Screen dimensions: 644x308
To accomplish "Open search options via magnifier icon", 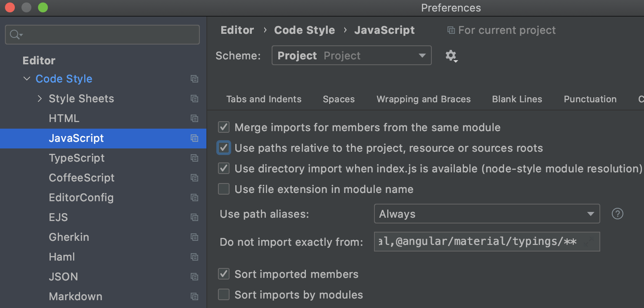I will (14, 35).
